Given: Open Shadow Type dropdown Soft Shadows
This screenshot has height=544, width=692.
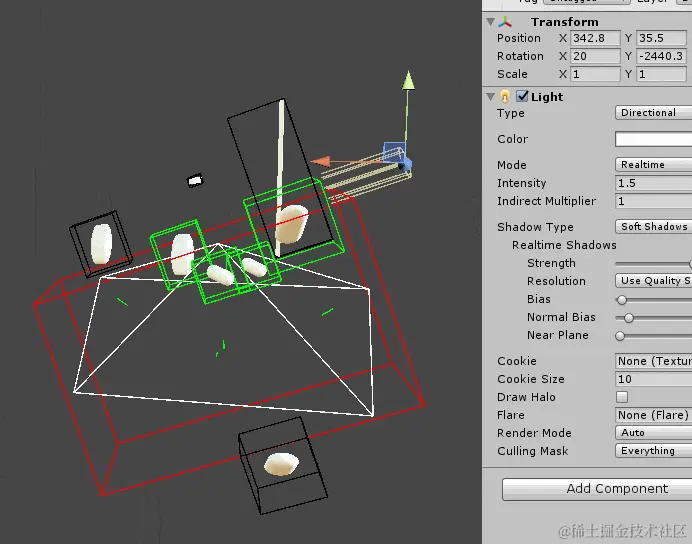Looking at the screenshot, I should (x=653, y=226).
